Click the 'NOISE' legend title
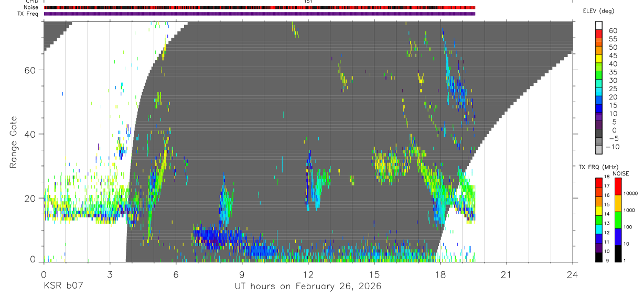Viewport: 644px width, 297px height. coord(621,173)
